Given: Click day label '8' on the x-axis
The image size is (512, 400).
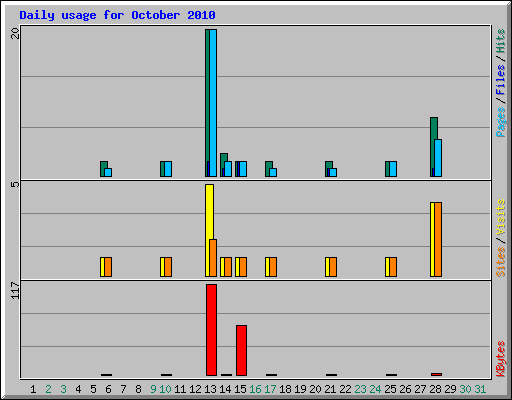Looking at the screenshot, I should (138, 389).
